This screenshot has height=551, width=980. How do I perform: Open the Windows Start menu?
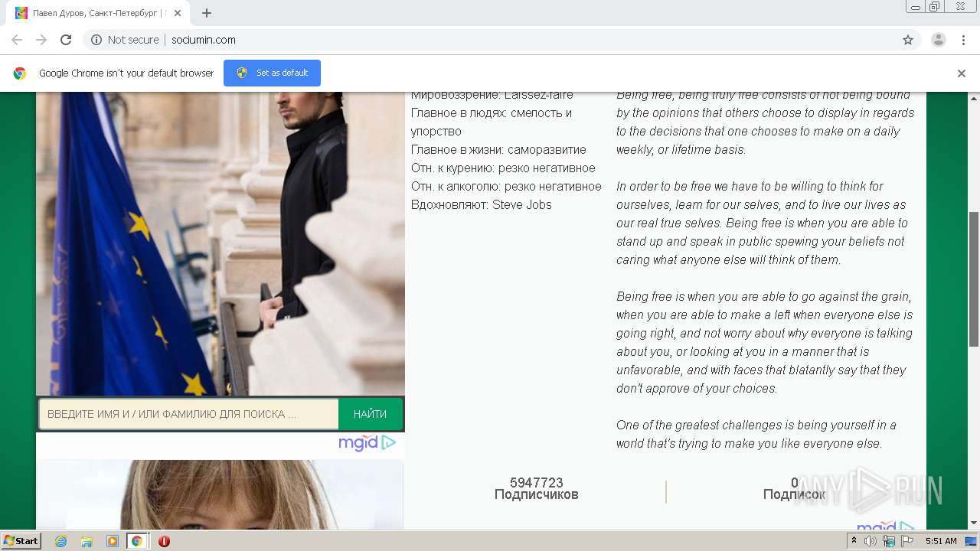click(x=21, y=541)
